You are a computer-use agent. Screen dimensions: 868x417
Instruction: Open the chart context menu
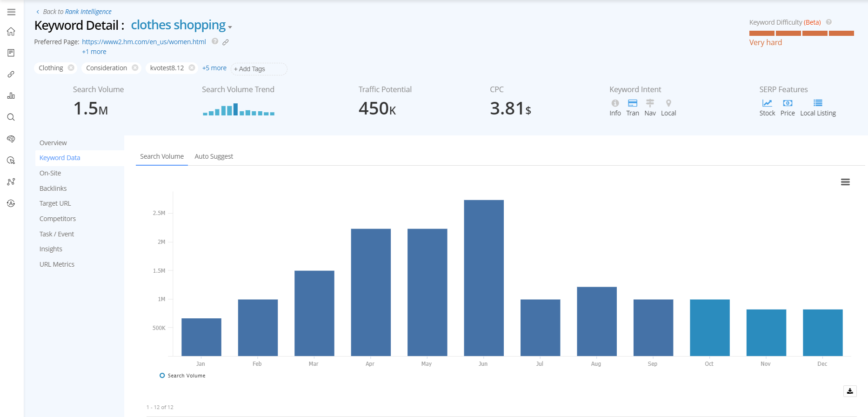tap(845, 182)
